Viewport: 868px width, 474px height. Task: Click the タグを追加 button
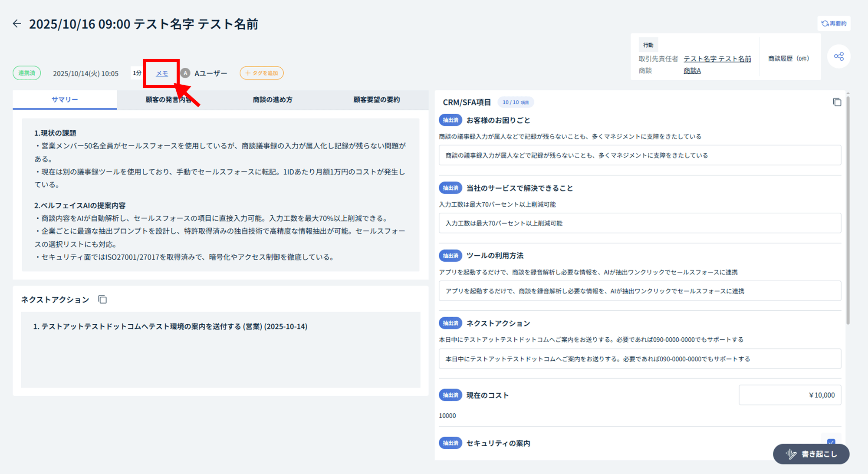262,73
